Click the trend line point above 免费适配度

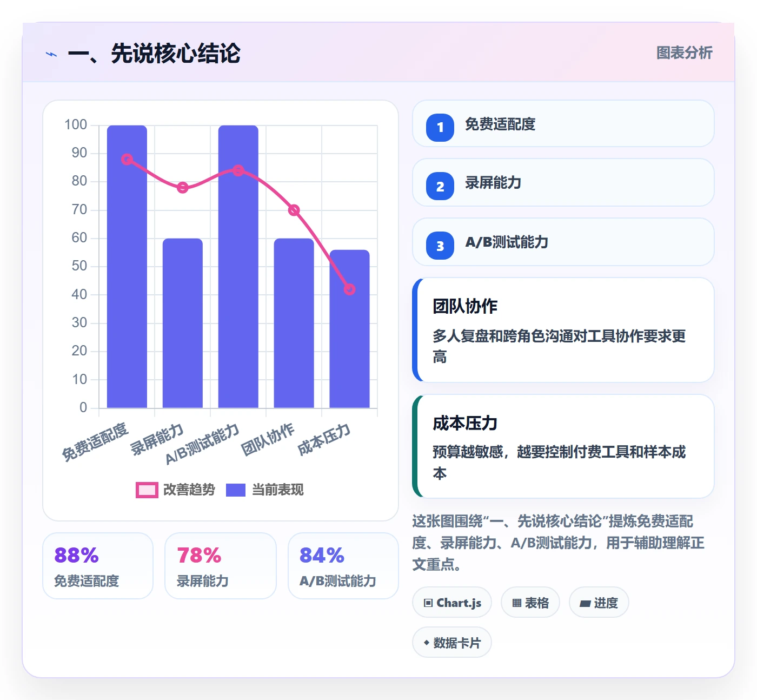pyautogui.click(x=127, y=159)
